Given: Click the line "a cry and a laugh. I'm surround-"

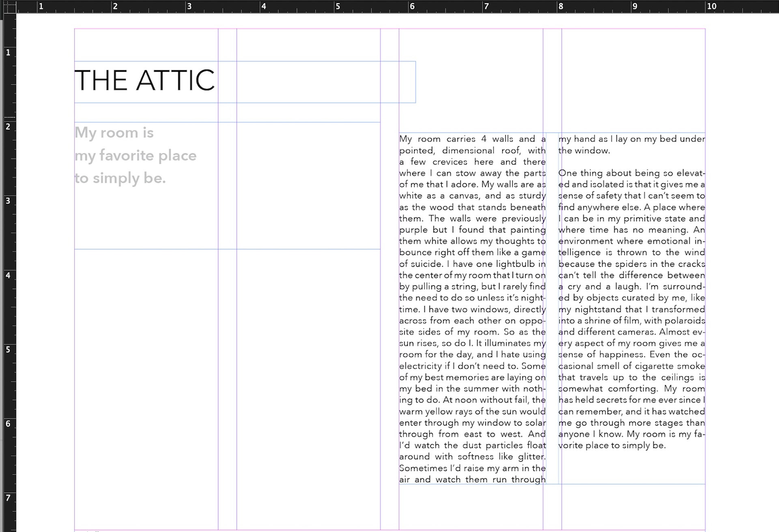Looking at the screenshot, I should coord(632,286).
